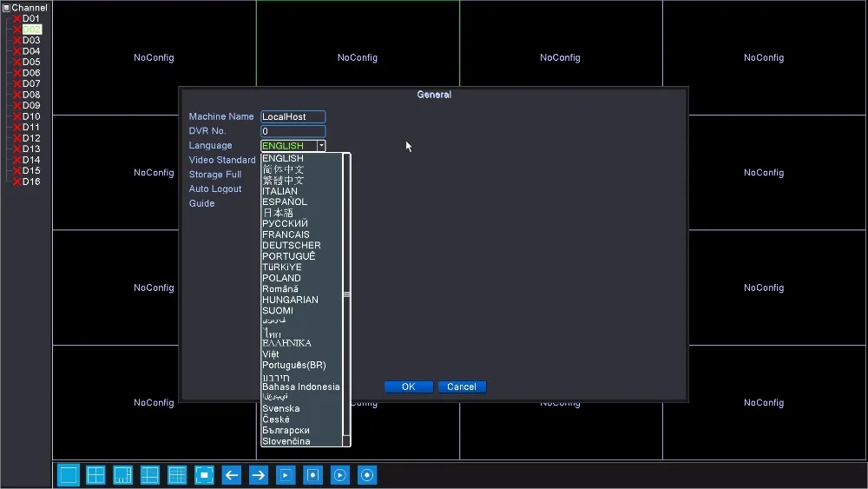Collapse the Channel tree root
868x489 pixels.
7,8
